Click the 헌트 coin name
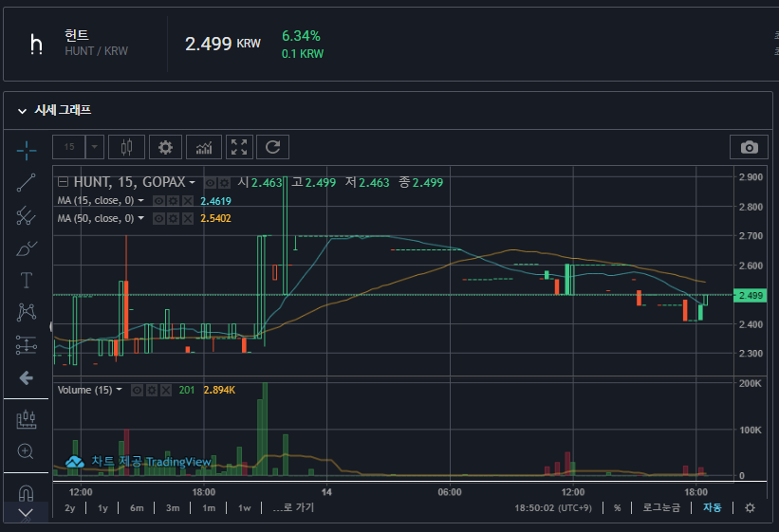This screenshot has height=532, width=779. (77, 35)
